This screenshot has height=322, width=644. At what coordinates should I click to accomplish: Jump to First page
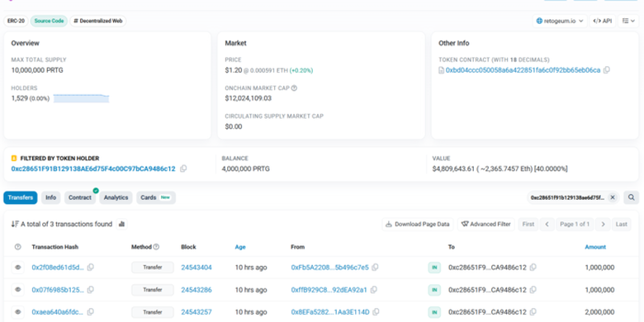coord(528,225)
